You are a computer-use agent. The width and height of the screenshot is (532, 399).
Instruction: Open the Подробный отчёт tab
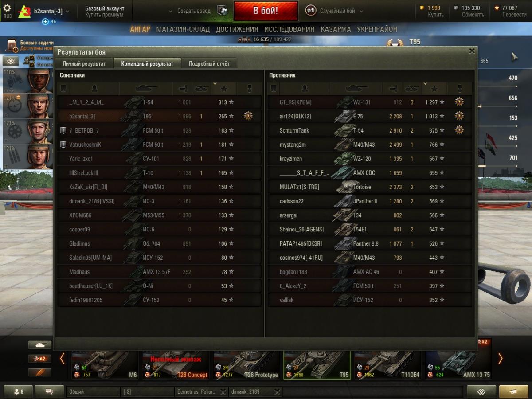pyautogui.click(x=209, y=63)
